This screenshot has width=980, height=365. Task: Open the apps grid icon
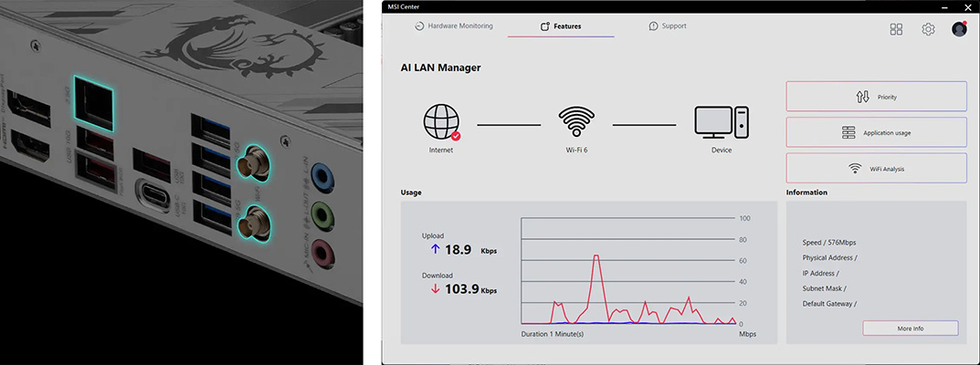point(896,29)
